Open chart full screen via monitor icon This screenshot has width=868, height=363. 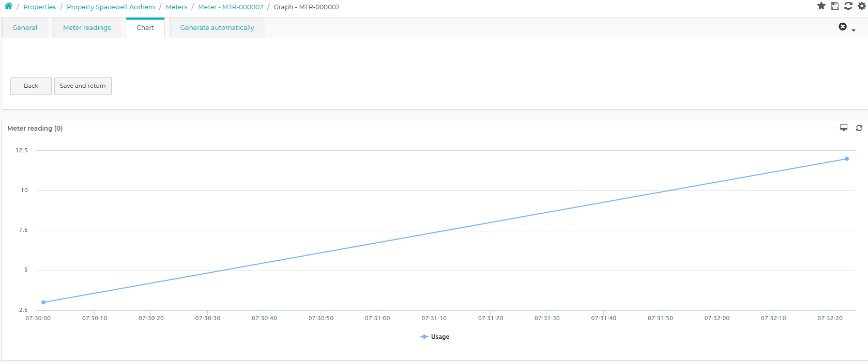(844, 128)
